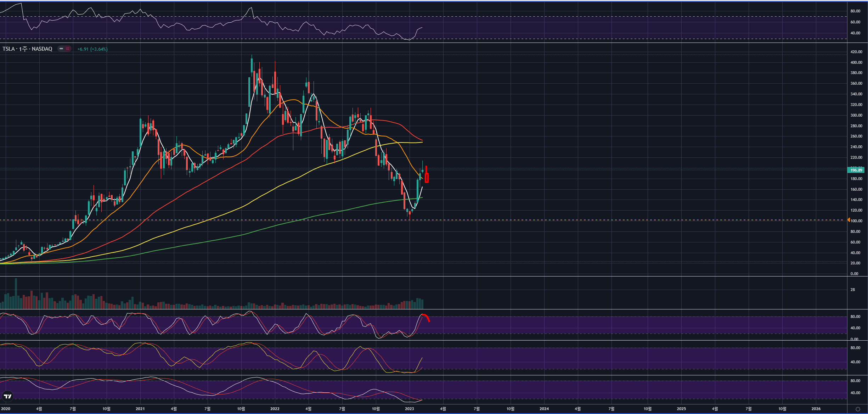The width and height of the screenshot is (868, 414).
Task: Click the +6.91 (+3.64%) change value
Action: 92,49
